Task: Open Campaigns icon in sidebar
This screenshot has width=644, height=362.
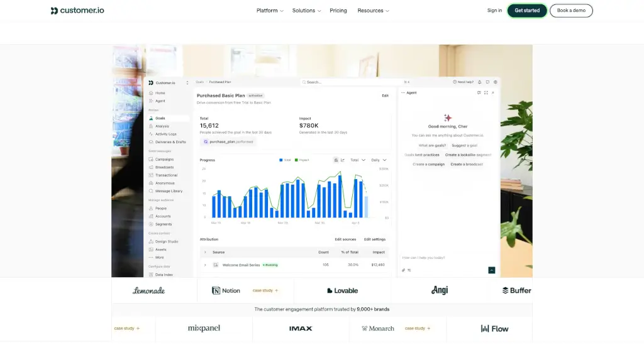Action: [x=151, y=159]
